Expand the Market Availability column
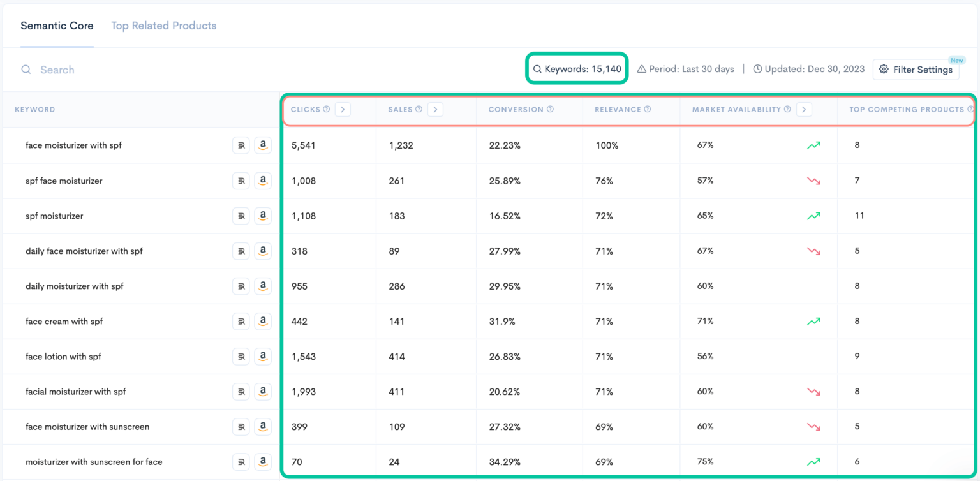 point(804,109)
